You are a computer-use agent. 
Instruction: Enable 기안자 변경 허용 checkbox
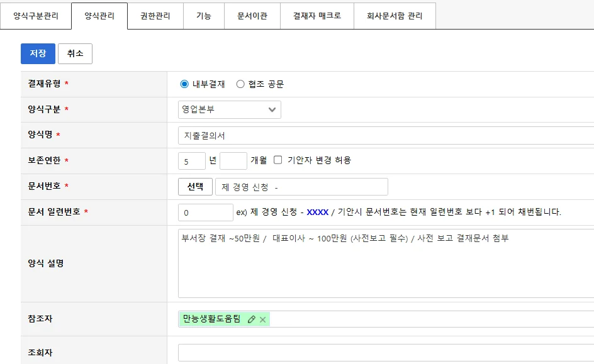pyautogui.click(x=278, y=160)
